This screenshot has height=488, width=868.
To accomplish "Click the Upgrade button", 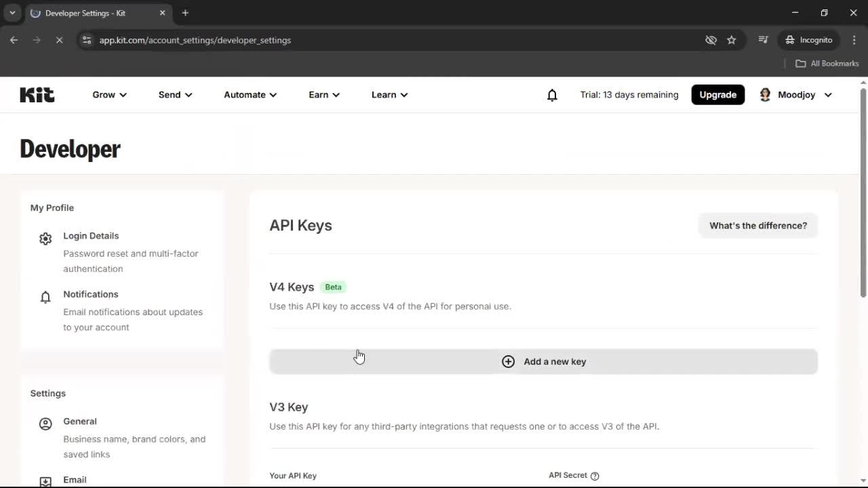I will (x=717, y=95).
